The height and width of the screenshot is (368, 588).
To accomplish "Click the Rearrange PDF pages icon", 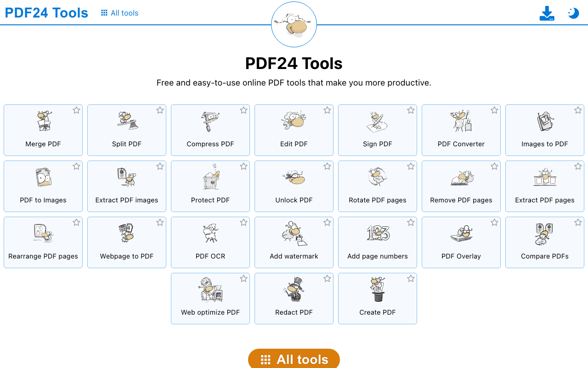I will tap(43, 233).
